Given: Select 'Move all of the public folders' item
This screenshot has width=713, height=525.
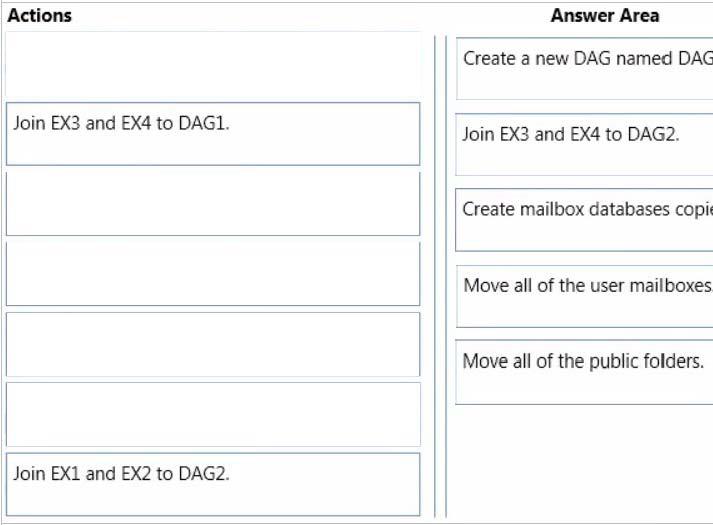Looking at the screenshot, I should point(584,372).
